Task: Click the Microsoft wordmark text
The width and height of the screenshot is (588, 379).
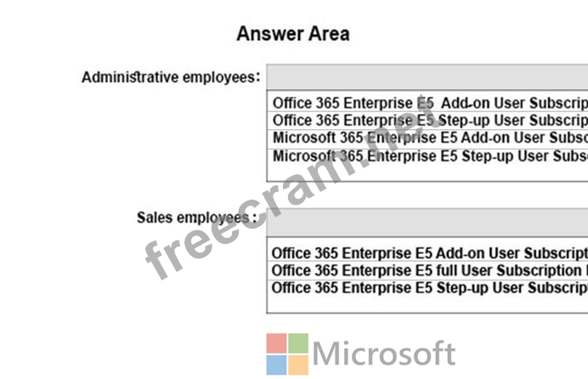Action: (x=384, y=354)
